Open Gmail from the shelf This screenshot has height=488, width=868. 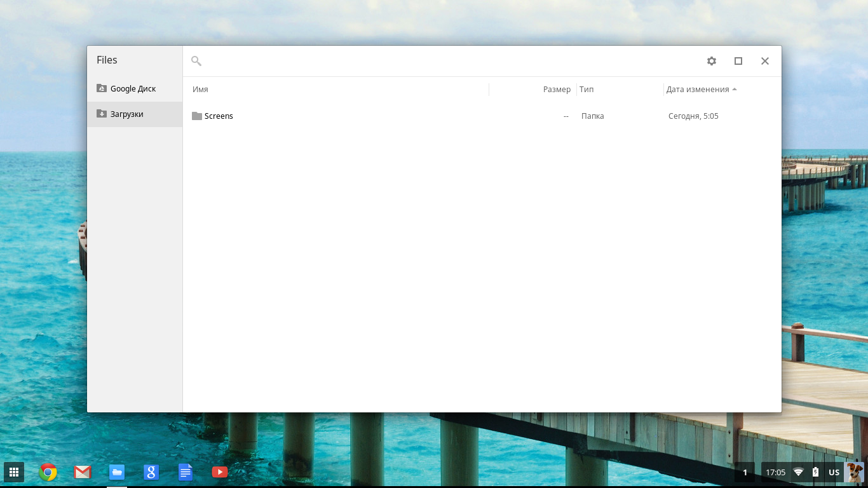[x=83, y=472]
